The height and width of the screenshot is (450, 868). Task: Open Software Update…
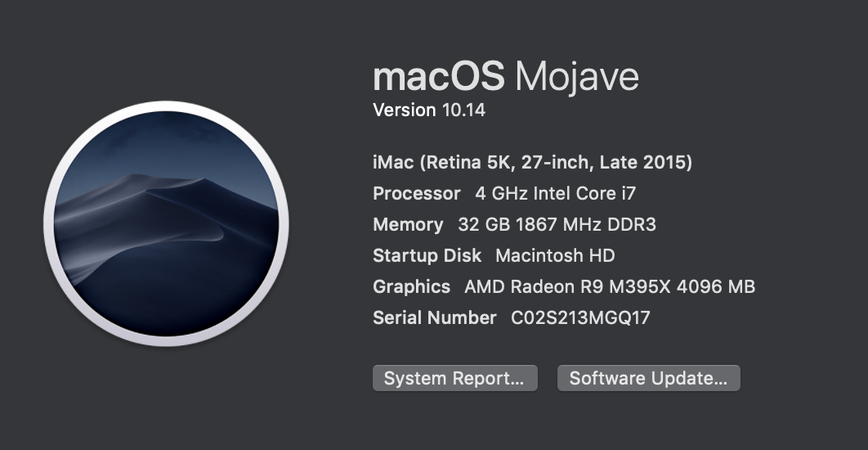(648, 378)
